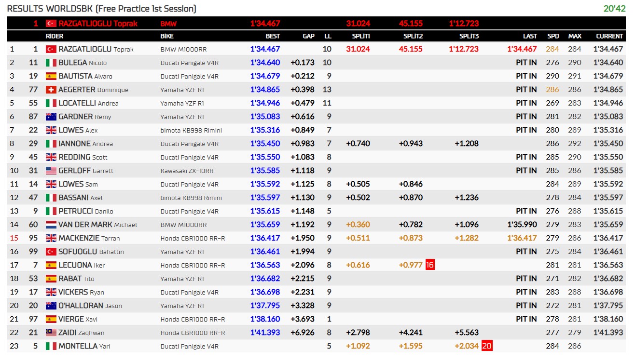Image resolution: width=636 pixels, height=364 pixels.
Task: Click the Swiss flag next to AEGERTER Dominique
Action: [x=51, y=90]
